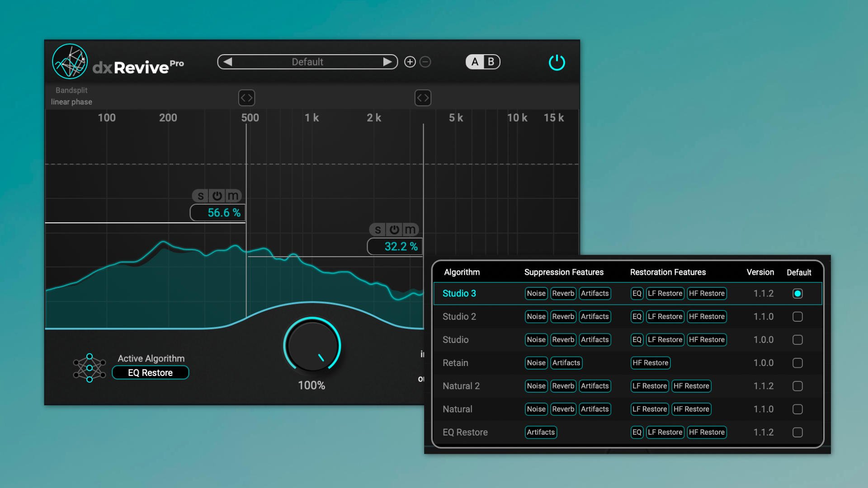The image size is (868, 488).
Task: Bypass the low band with its power icon
Action: [217, 196]
